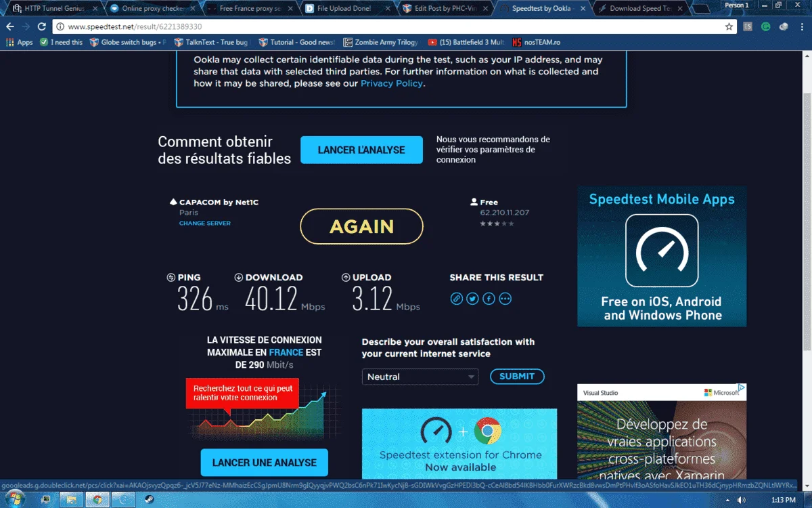Click CHANGE SERVER link
This screenshot has height=508, width=812.
point(204,224)
